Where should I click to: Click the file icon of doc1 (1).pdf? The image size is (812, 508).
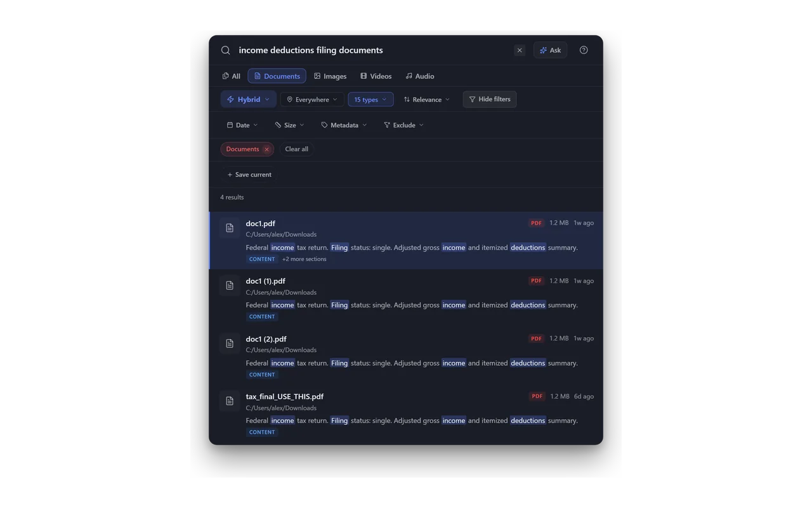point(230,286)
